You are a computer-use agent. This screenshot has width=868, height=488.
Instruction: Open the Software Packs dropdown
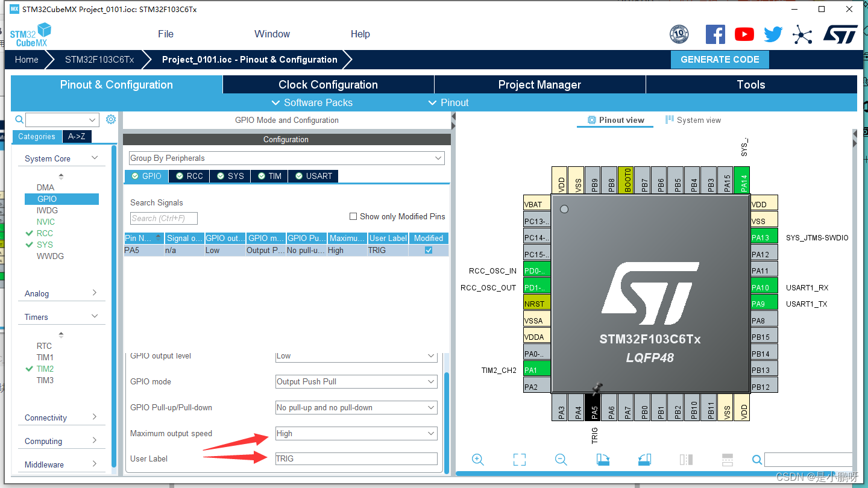[x=312, y=102]
